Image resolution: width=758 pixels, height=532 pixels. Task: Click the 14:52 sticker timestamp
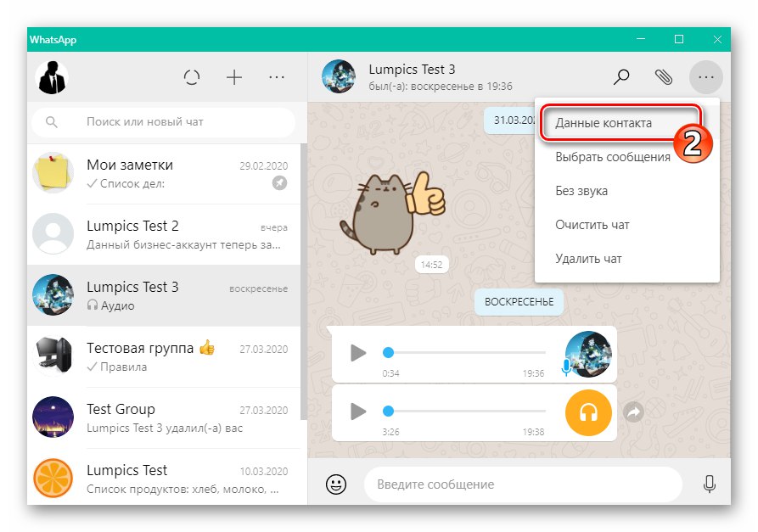[432, 265]
